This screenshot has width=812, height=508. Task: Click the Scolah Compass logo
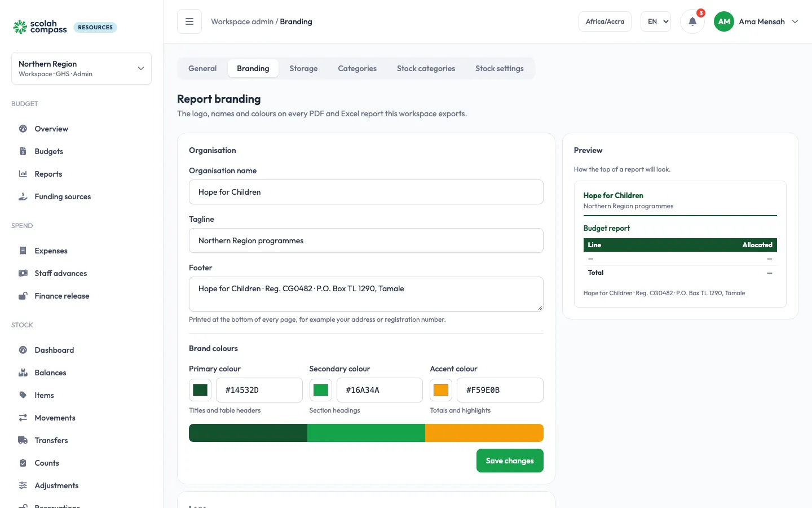click(x=40, y=27)
